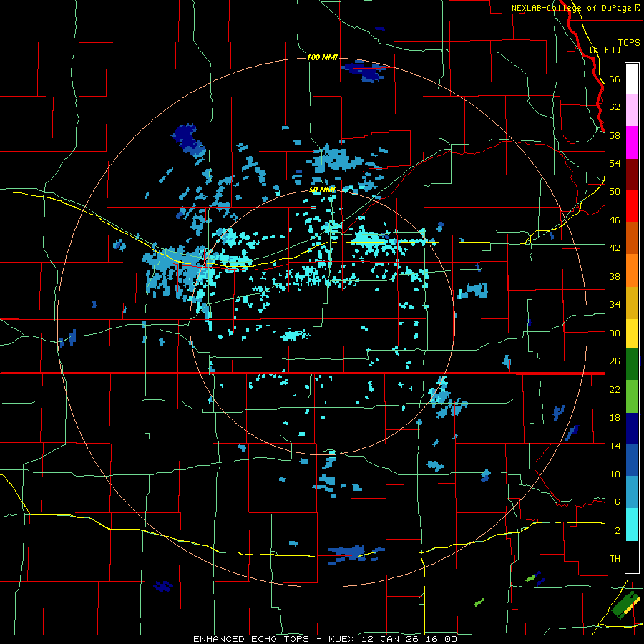Image resolution: width=644 pixels, height=644 pixels.
Task: Click the navy echo beside 100 NMI label
Action: (364, 71)
